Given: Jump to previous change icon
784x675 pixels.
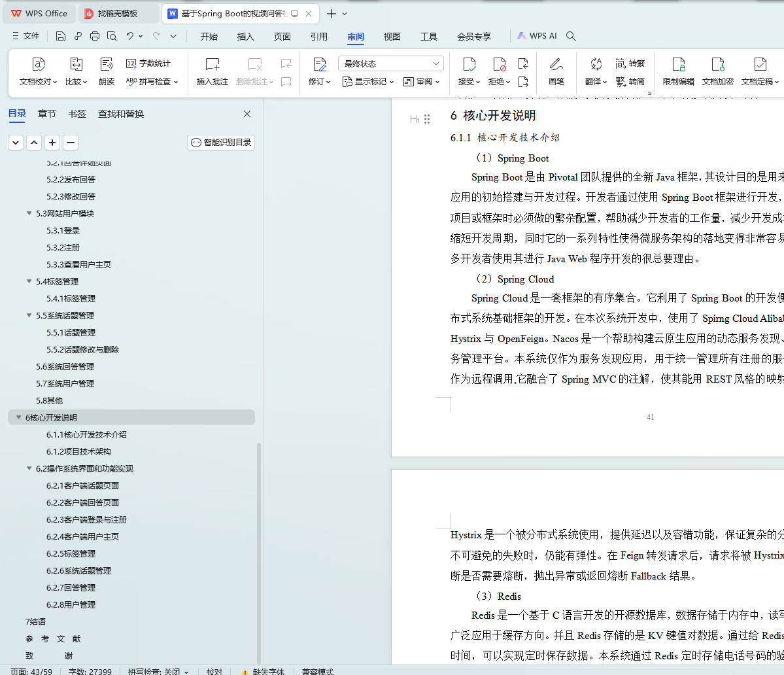Looking at the screenshot, I should (x=523, y=63).
